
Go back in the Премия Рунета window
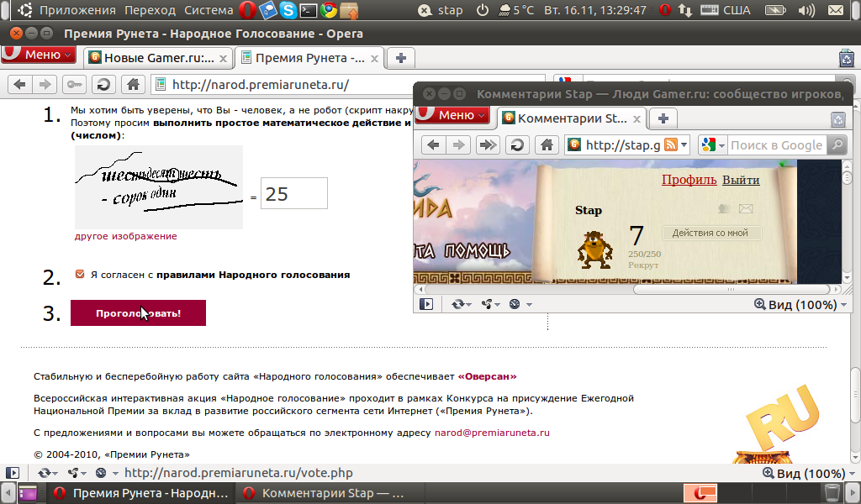[20, 85]
